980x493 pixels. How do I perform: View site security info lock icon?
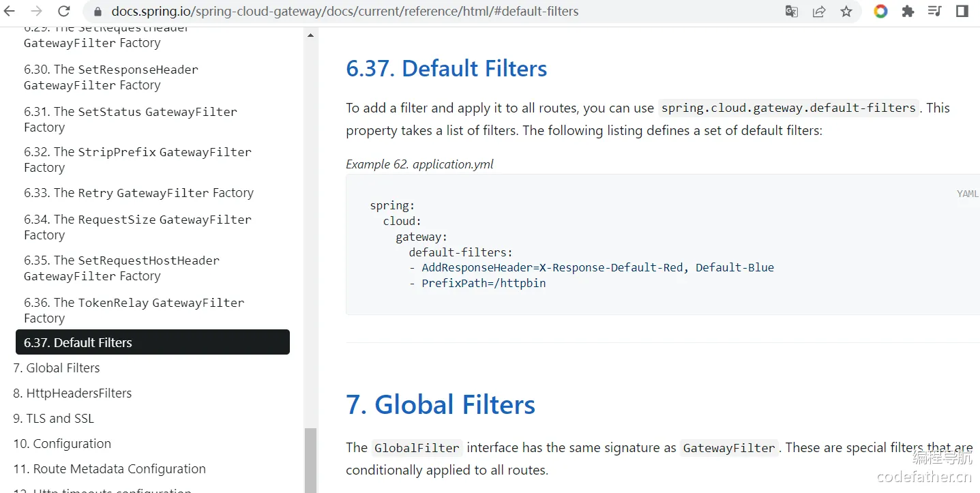coord(97,12)
